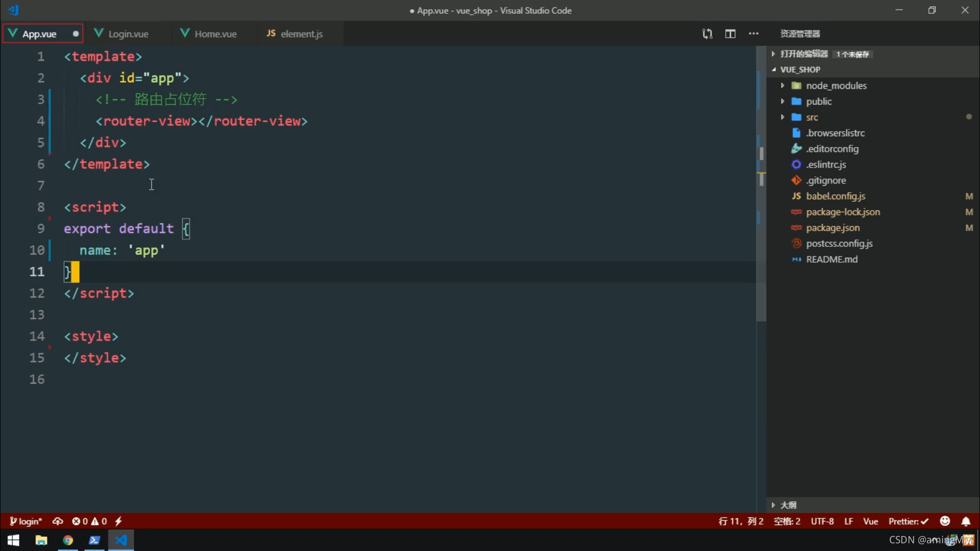Click the JS icon on element.js tab

[271, 33]
